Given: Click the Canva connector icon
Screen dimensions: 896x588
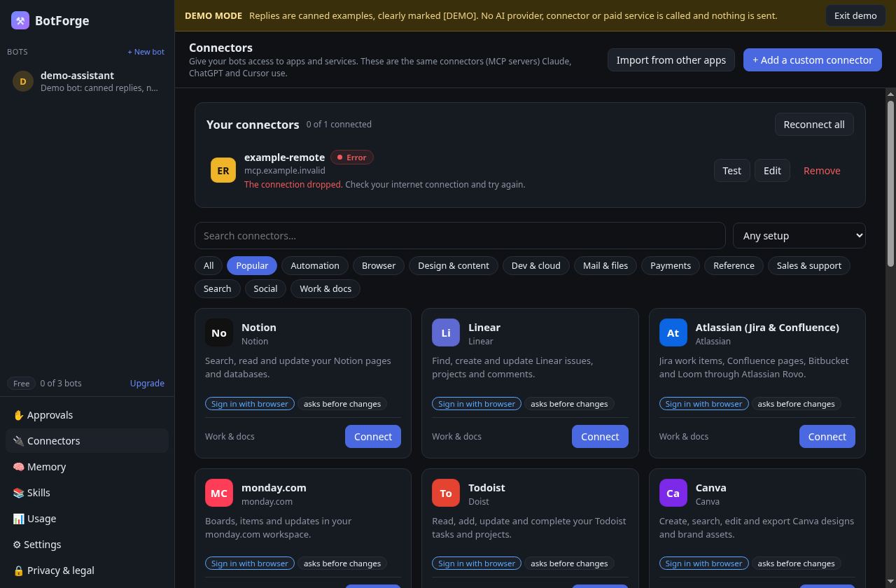Looking at the screenshot, I should coord(673,493).
